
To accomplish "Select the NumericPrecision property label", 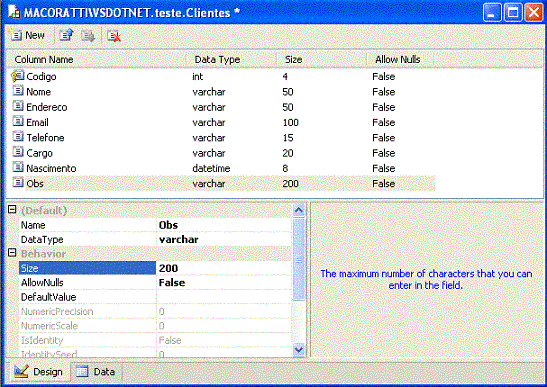I will [x=87, y=311].
